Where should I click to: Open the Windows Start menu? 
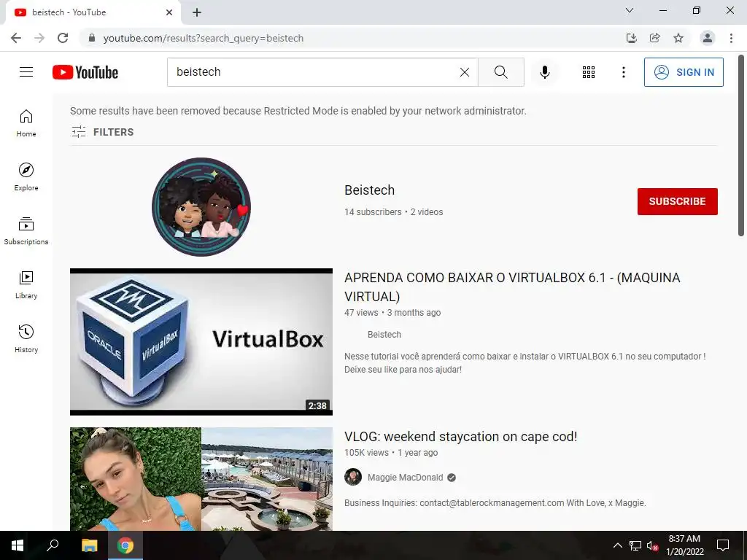click(x=18, y=545)
